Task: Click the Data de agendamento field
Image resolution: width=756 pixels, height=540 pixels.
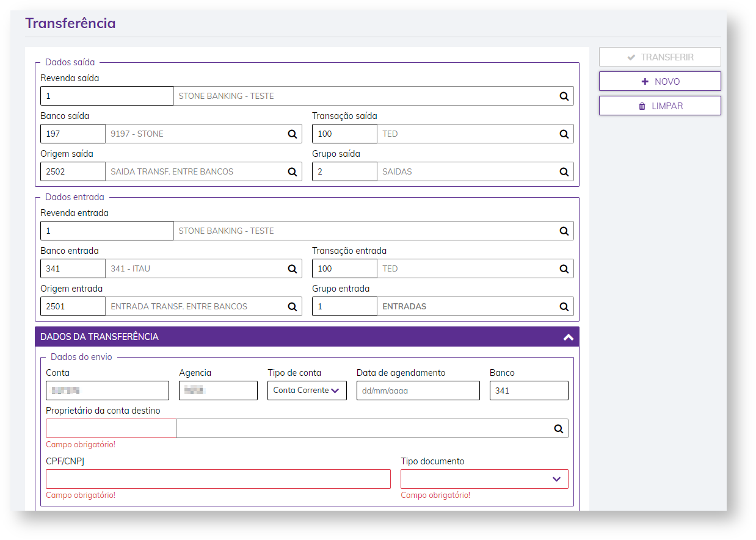Action: 418,391
